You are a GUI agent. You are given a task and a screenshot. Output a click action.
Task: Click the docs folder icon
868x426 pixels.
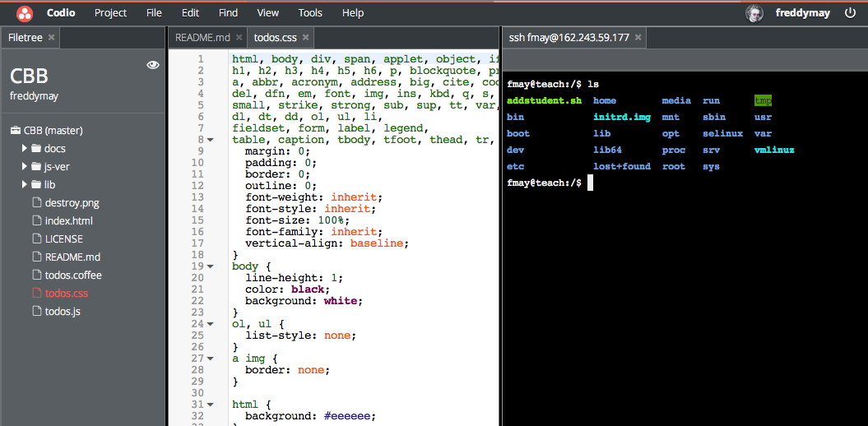[36, 149]
